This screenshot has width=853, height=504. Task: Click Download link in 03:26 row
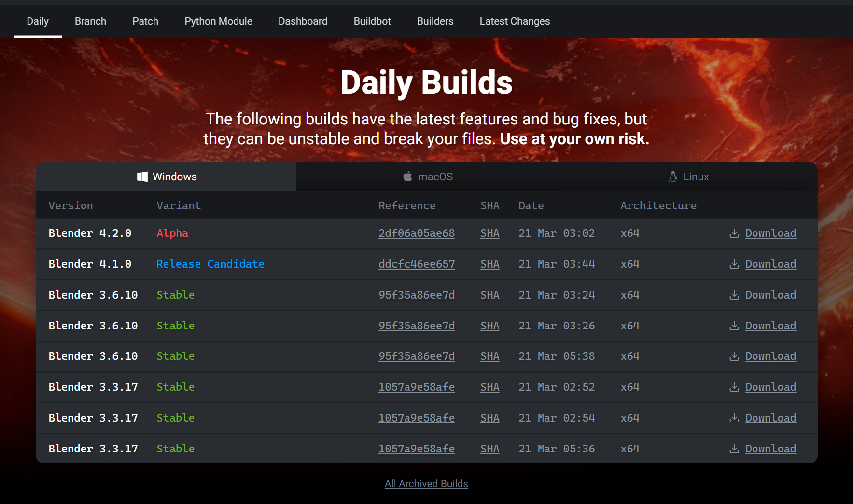(x=770, y=326)
